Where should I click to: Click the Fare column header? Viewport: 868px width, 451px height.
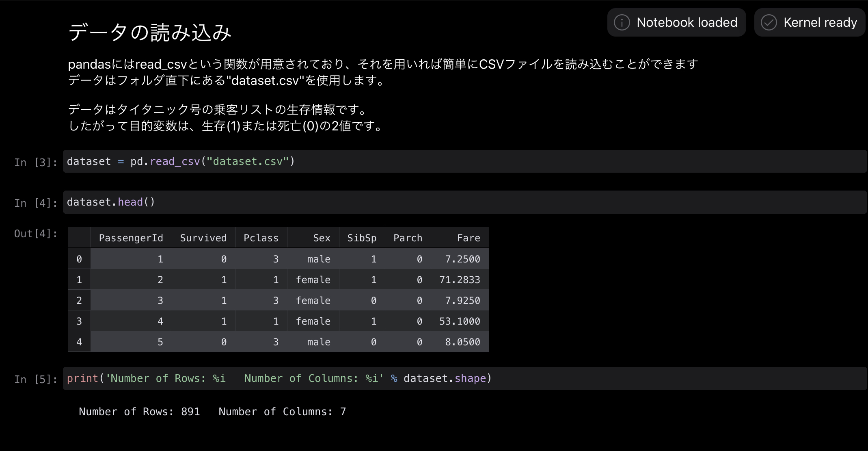pyautogui.click(x=468, y=238)
